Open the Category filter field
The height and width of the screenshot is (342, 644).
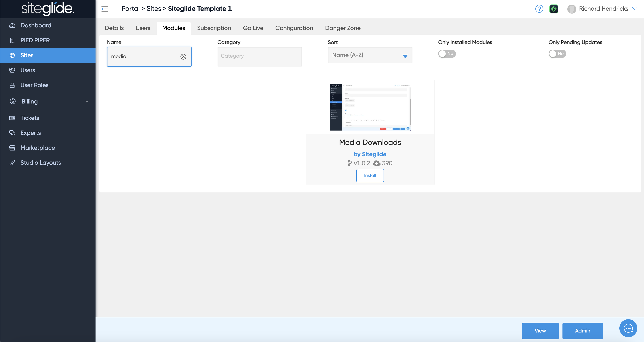tap(260, 56)
